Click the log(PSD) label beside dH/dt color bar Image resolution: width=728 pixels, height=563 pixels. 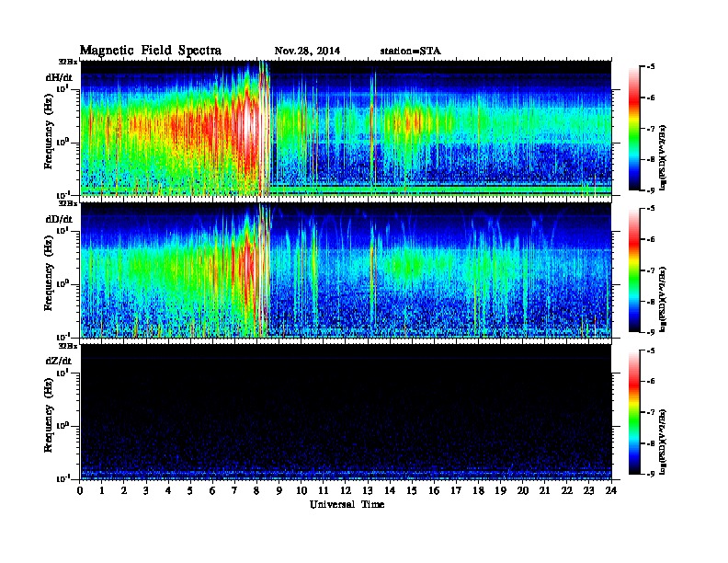click(x=664, y=158)
